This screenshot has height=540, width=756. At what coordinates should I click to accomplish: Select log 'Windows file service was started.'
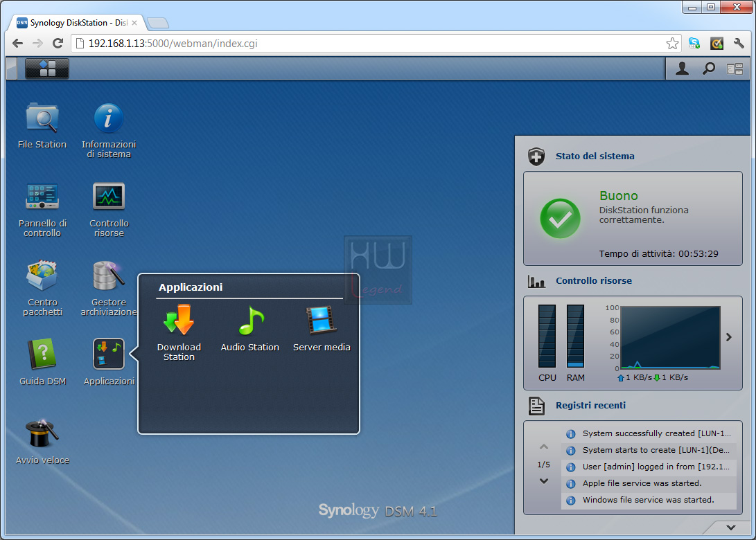point(649,500)
